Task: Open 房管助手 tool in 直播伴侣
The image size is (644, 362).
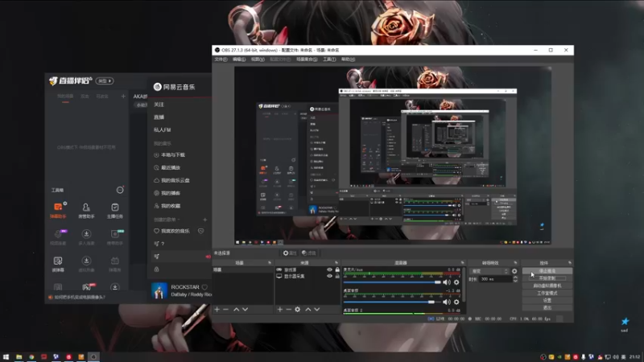Action: pos(86,210)
